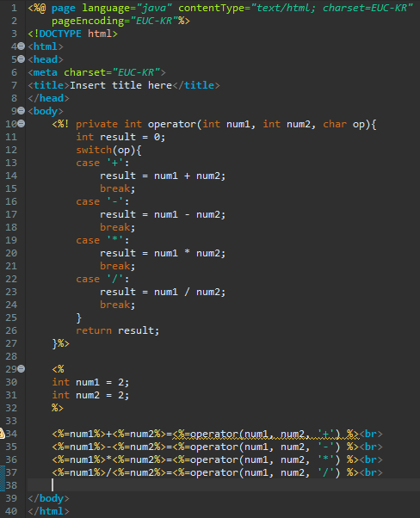Click 'int num2 = 2;' declaration
This screenshot has width=420, height=518.
click(90, 395)
